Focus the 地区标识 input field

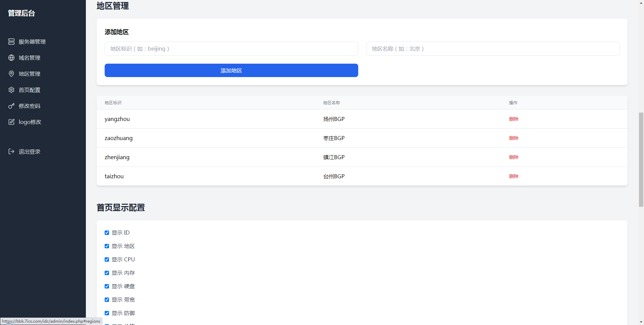coord(231,49)
